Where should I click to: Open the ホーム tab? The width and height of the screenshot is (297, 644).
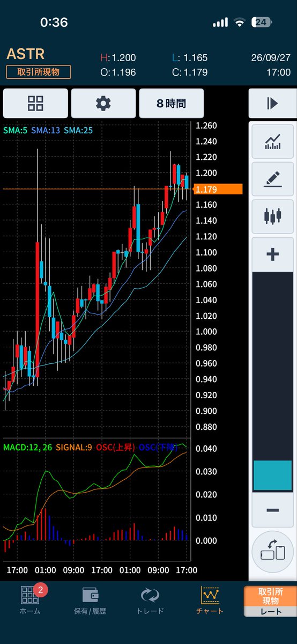click(x=29, y=600)
